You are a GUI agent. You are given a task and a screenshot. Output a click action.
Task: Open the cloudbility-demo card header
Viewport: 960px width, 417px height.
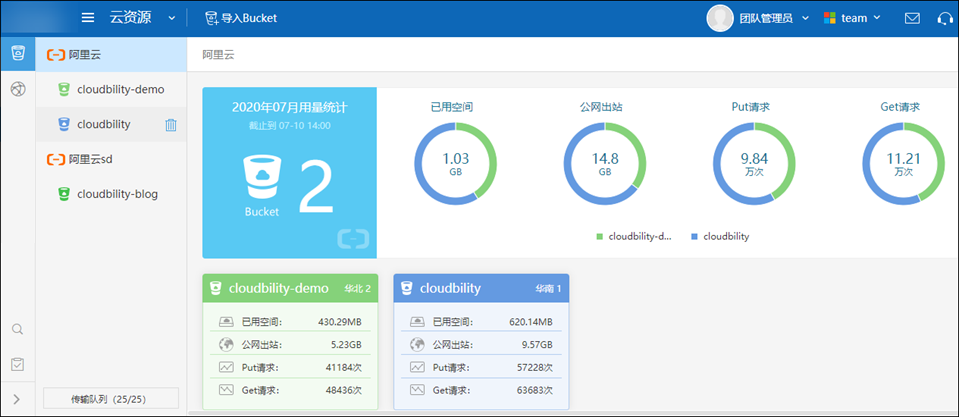tap(290, 288)
